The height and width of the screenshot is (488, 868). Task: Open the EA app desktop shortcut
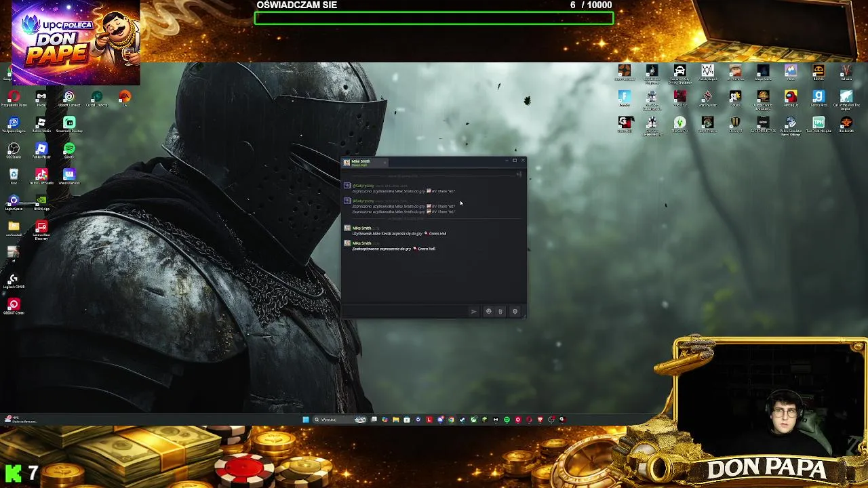125,99
